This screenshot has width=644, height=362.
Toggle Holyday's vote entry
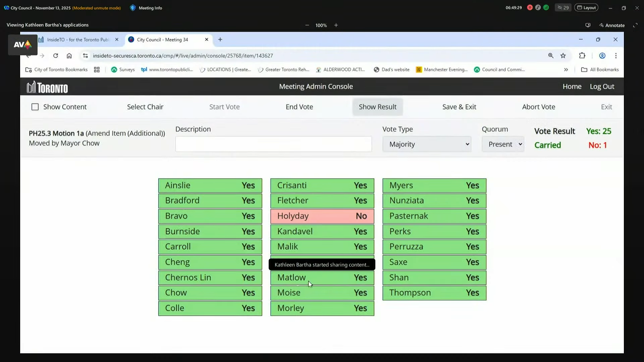[x=322, y=216]
